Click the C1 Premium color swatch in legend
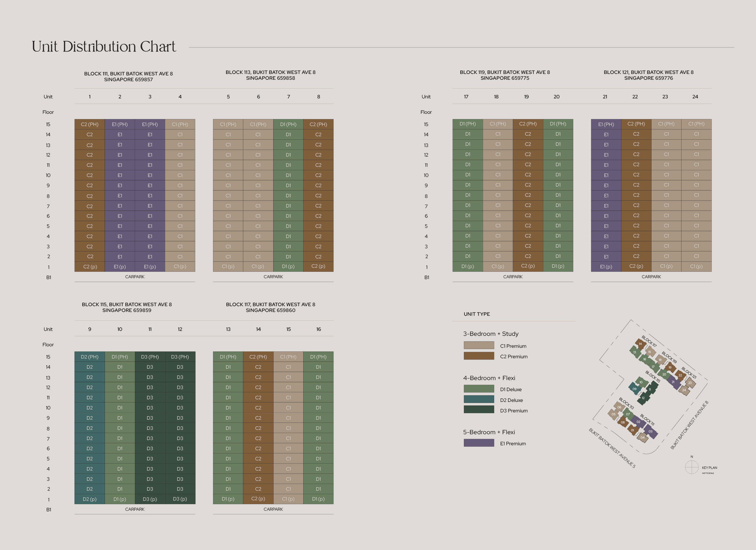 [x=479, y=345]
